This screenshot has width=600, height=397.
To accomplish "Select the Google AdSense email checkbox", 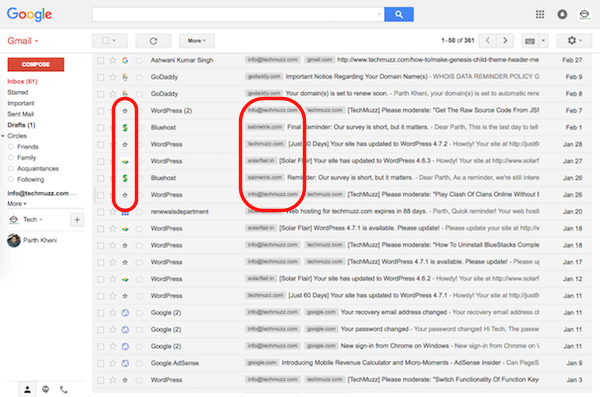I will [x=101, y=363].
